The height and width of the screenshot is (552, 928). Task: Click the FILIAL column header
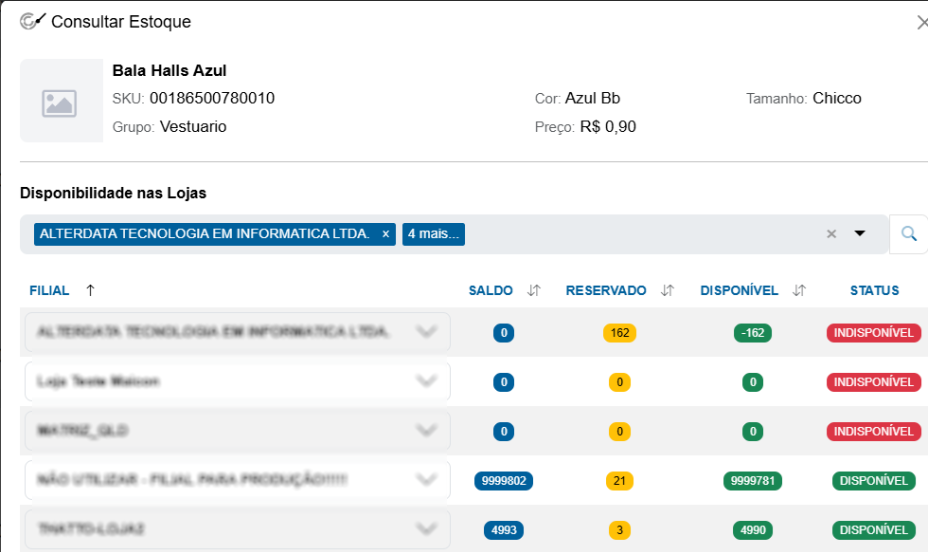click(49, 290)
